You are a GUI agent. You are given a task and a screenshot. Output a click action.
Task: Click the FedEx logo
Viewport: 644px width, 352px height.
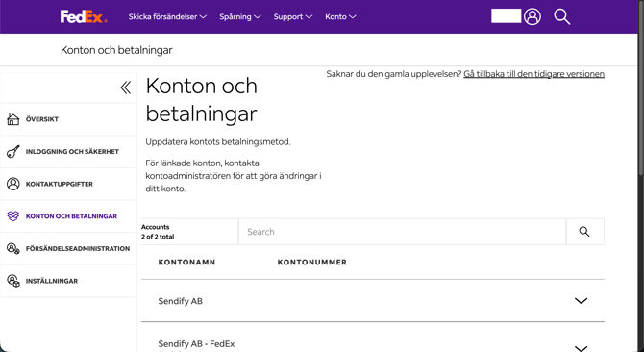(84, 17)
